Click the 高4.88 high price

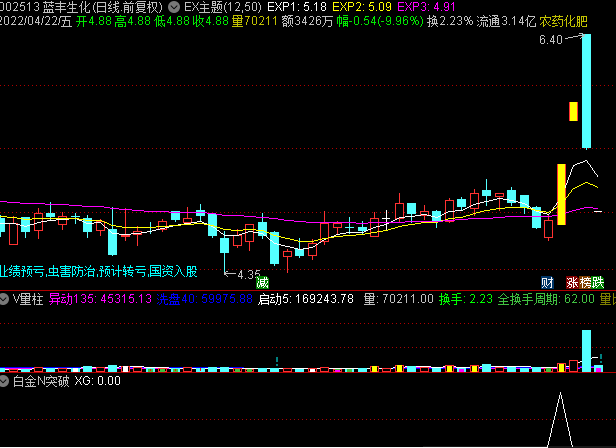coord(132,21)
